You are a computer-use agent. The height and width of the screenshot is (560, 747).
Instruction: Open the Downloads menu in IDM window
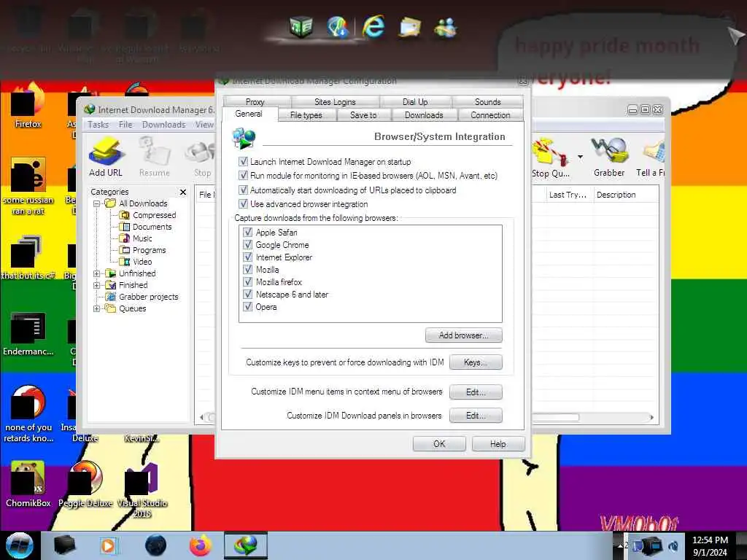(163, 124)
